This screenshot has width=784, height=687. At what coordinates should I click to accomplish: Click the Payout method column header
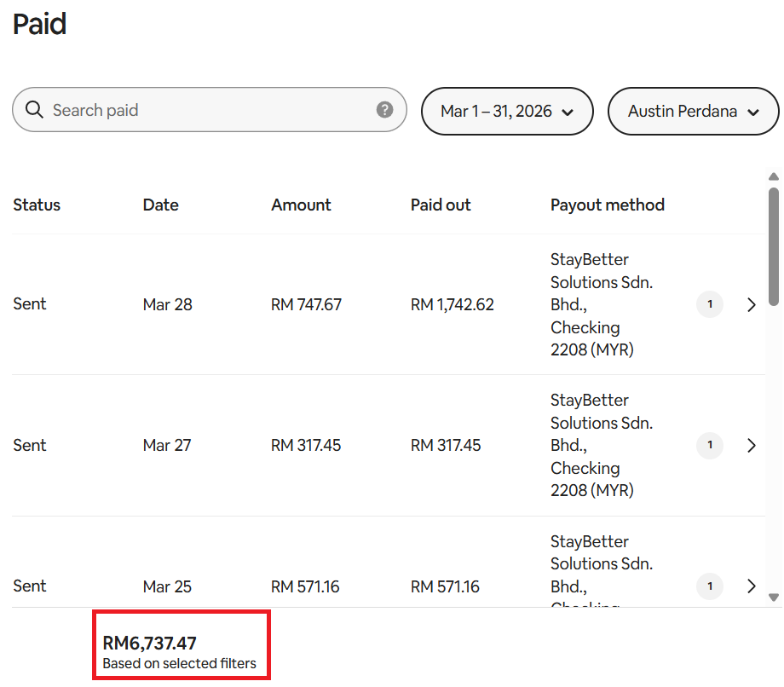(607, 205)
